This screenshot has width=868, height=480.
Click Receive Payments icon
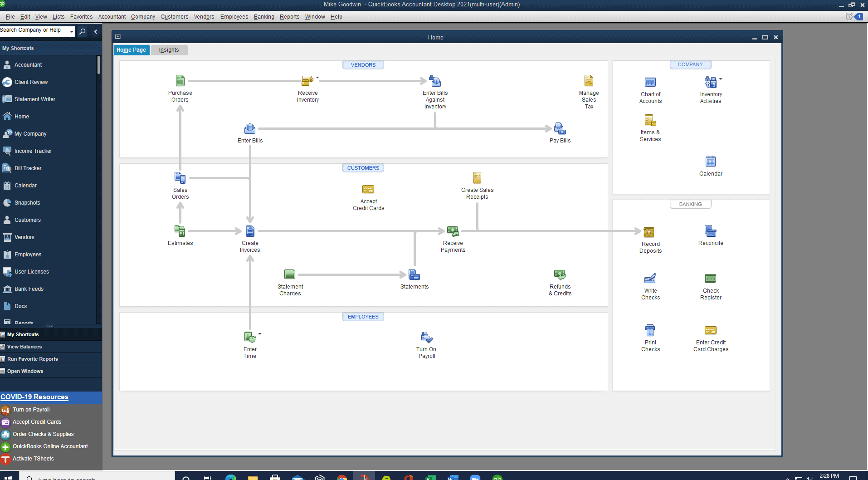[x=453, y=231]
